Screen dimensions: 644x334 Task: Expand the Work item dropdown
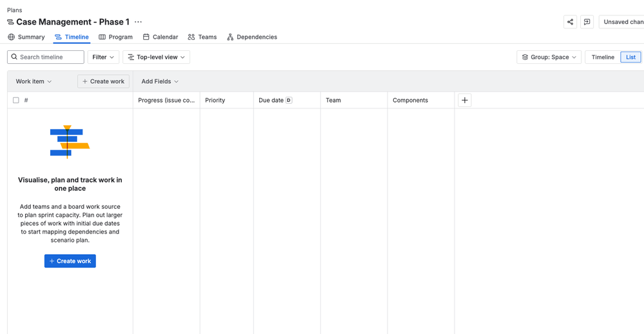tap(34, 81)
